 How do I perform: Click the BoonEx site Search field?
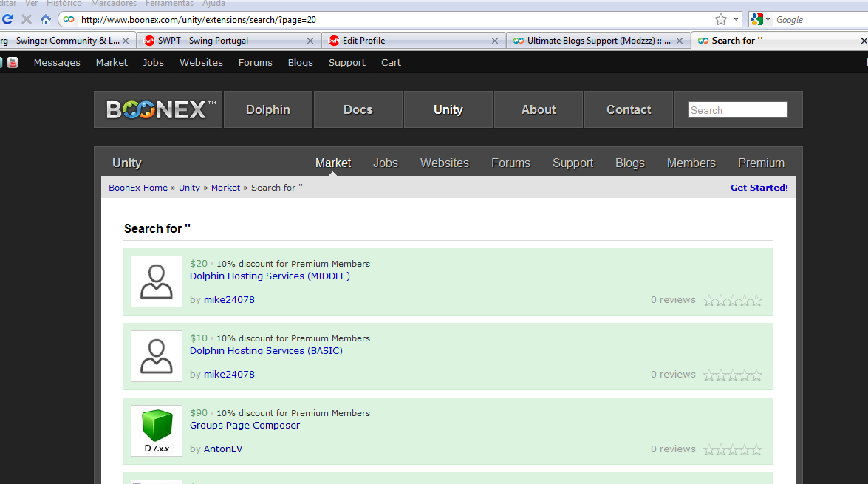(x=737, y=110)
